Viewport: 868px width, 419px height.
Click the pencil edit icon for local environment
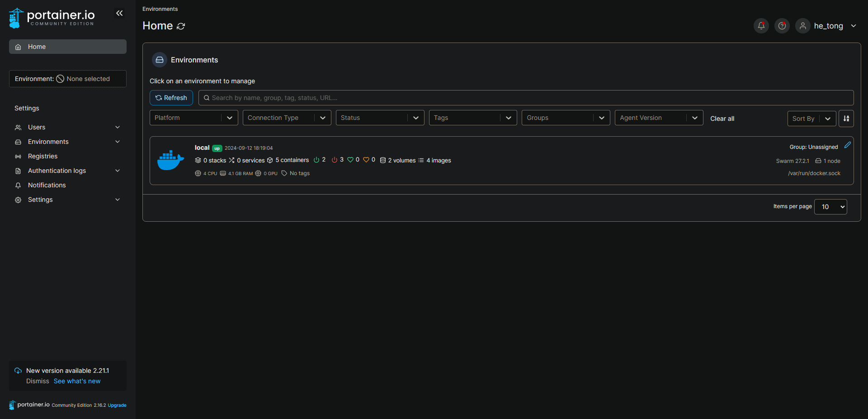(x=847, y=145)
